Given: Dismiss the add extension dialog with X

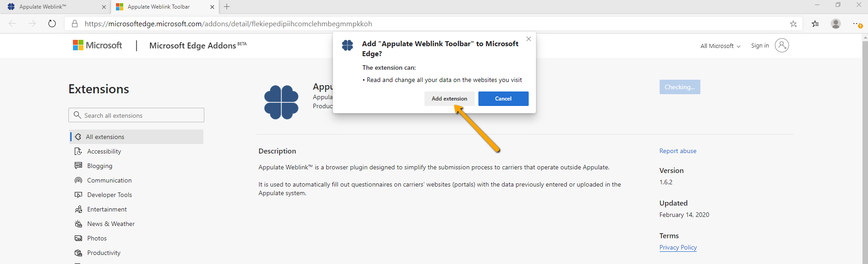Looking at the screenshot, I should pos(529,39).
